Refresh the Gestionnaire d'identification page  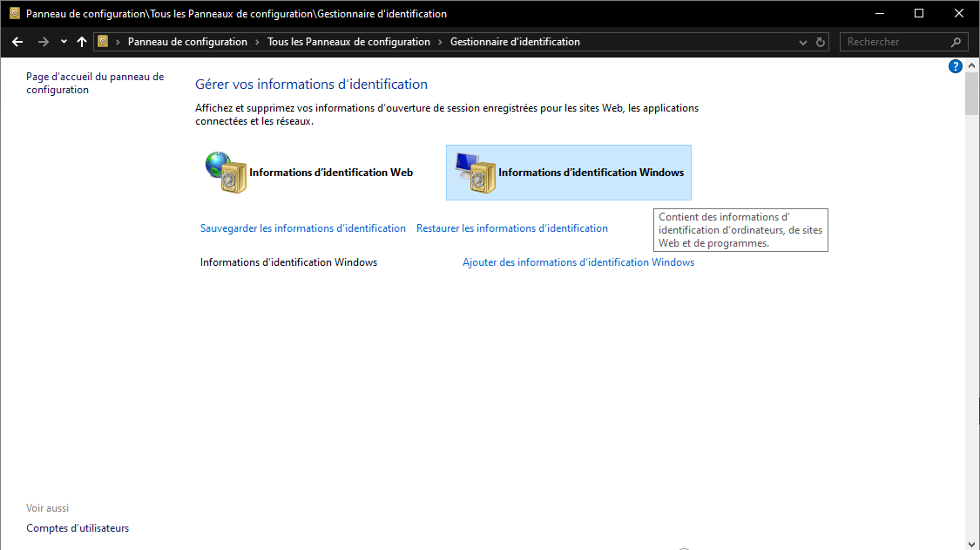(821, 42)
